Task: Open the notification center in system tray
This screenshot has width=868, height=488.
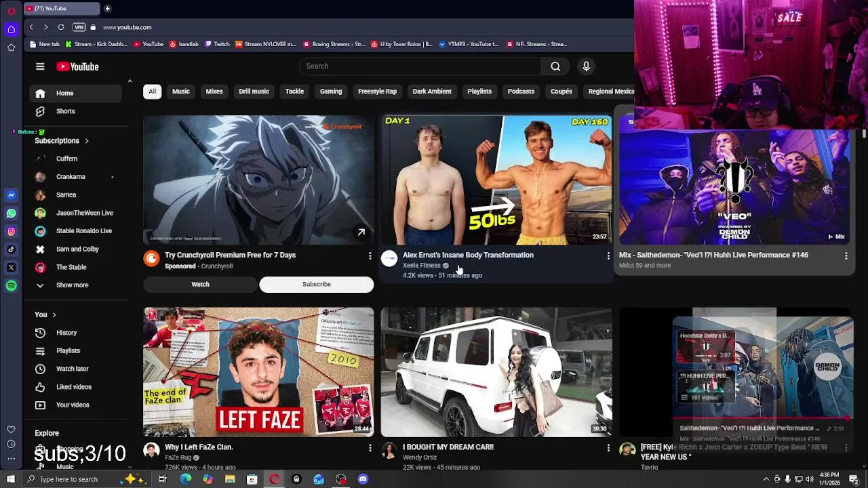Action: point(854,479)
